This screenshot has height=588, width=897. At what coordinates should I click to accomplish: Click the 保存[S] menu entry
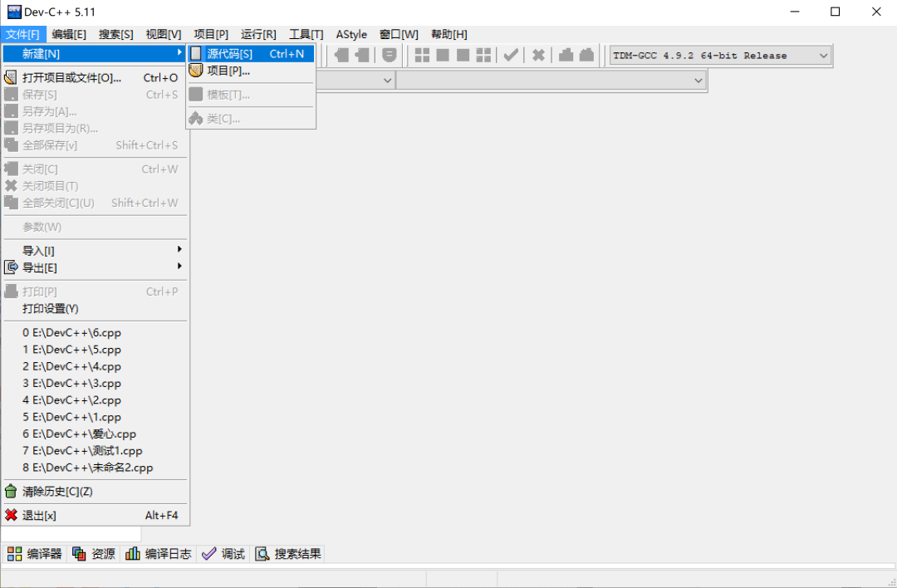click(95, 95)
